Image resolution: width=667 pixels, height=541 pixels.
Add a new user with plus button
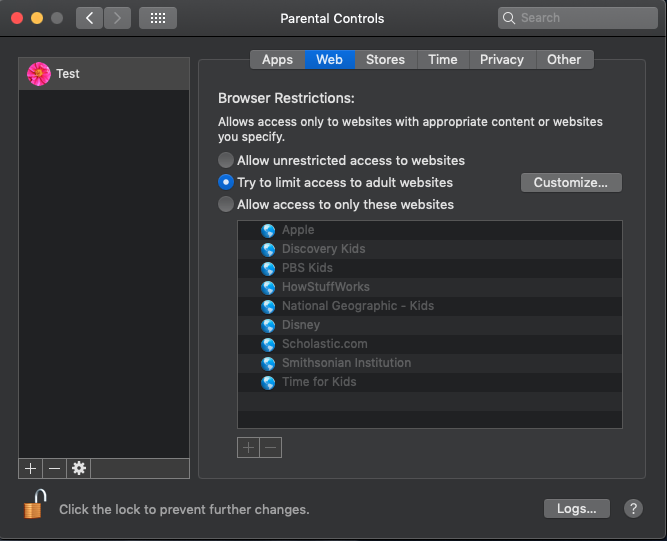coord(30,468)
